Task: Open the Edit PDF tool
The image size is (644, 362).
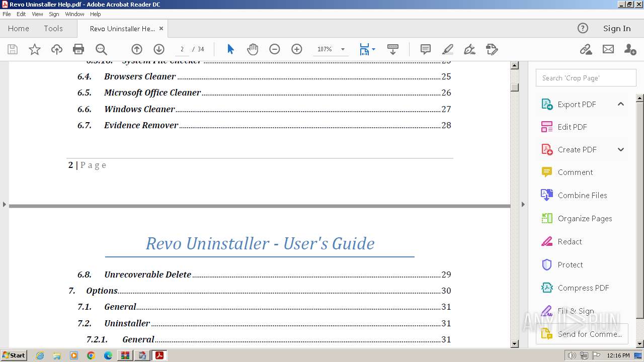Action: [572, 127]
